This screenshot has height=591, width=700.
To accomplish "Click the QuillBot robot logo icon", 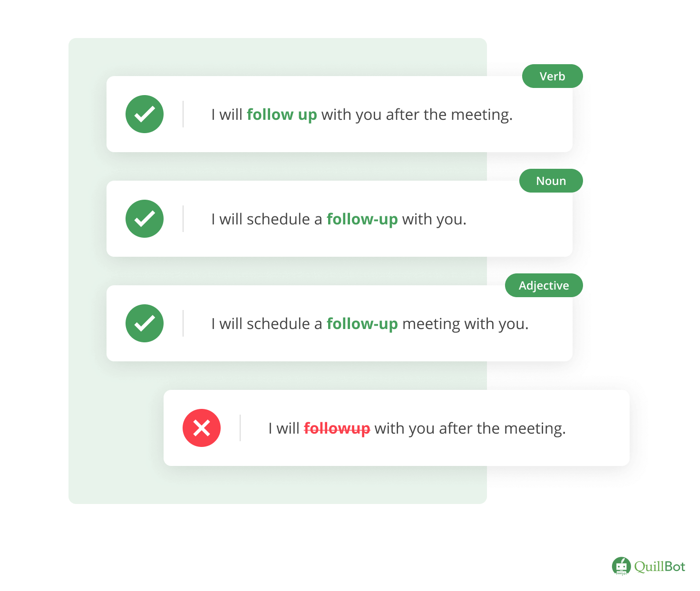I will click(621, 566).
